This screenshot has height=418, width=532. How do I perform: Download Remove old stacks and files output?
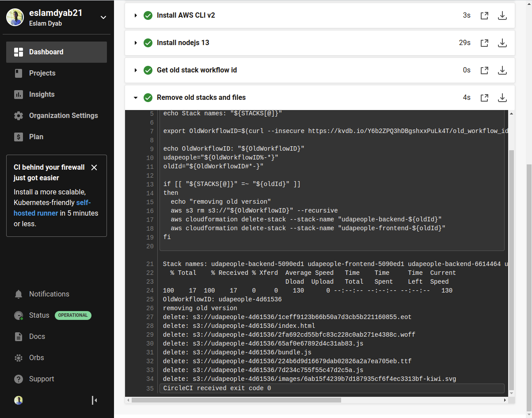(x=502, y=98)
